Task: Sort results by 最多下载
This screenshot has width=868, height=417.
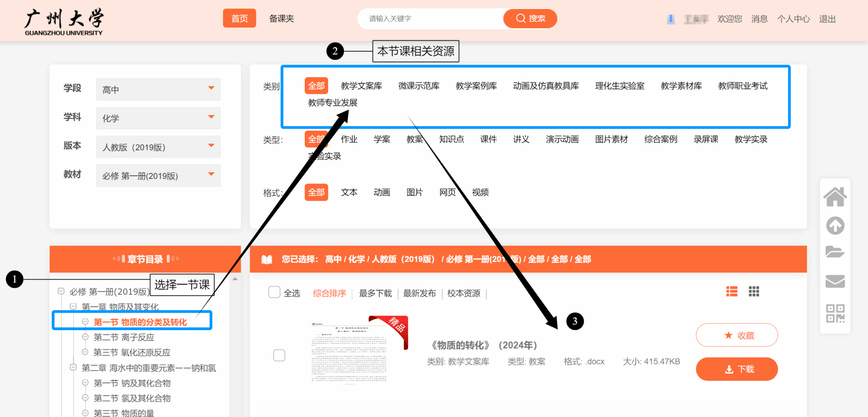Action: [x=375, y=293]
